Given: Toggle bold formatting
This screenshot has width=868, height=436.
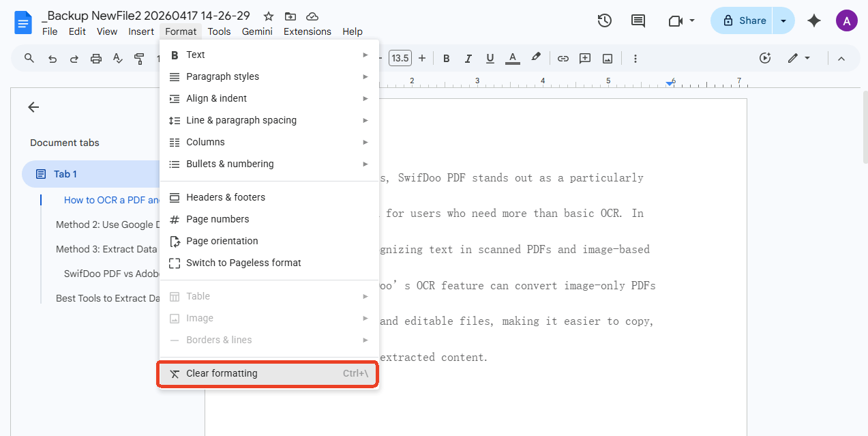Looking at the screenshot, I should (x=447, y=59).
